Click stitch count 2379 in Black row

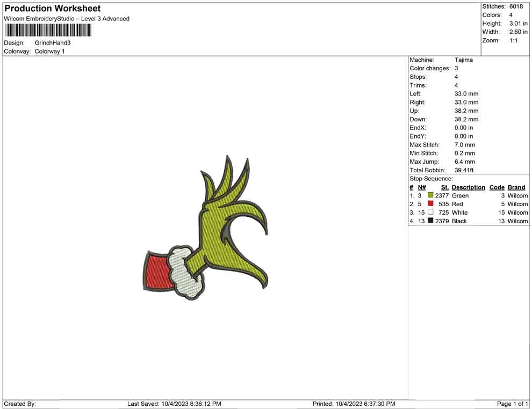[x=442, y=221]
